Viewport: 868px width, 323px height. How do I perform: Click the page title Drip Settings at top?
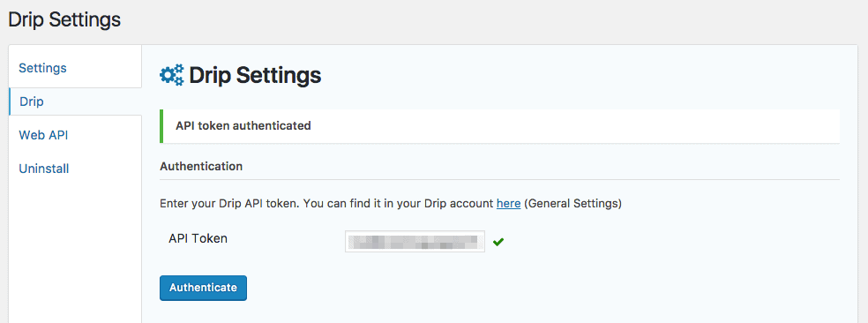[x=64, y=20]
